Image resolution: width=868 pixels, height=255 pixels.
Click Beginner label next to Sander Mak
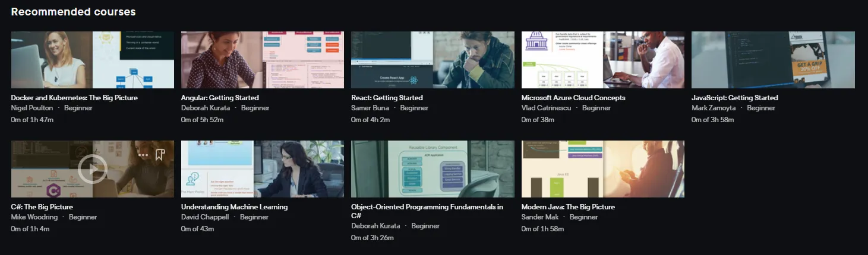click(584, 217)
